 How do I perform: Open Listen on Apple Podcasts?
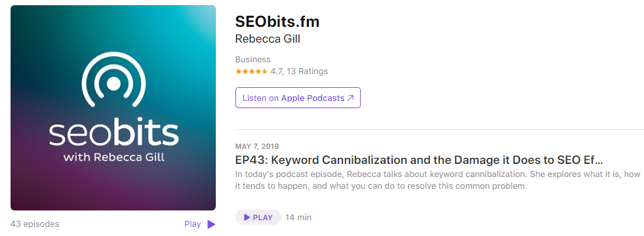(x=298, y=98)
